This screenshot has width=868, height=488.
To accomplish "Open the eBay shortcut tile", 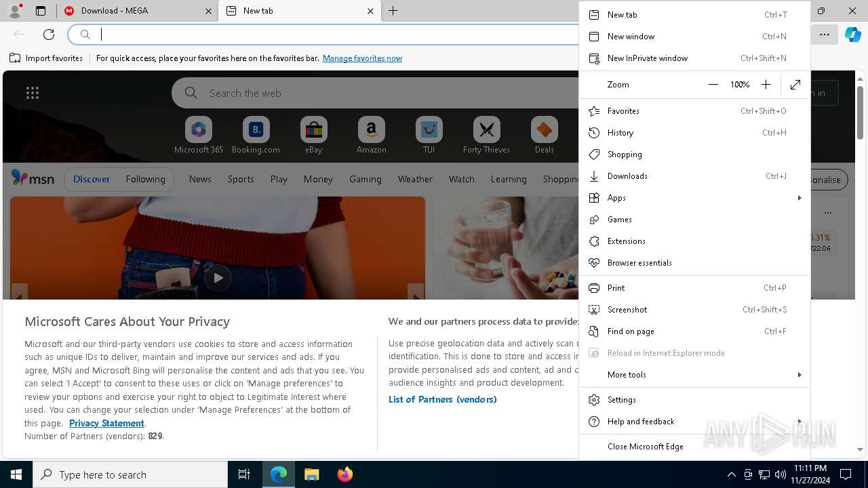I will coord(313,136).
